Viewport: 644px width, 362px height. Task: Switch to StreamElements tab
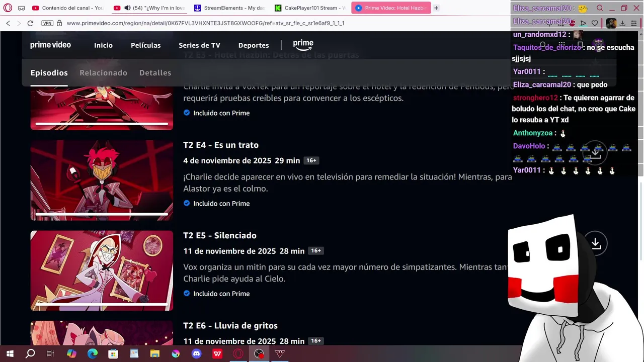tap(229, 8)
